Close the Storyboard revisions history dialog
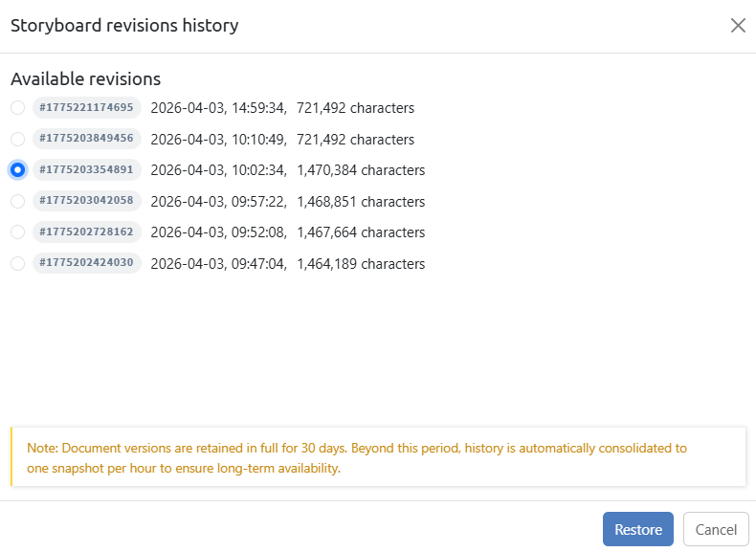756x552 pixels. coord(738,26)
